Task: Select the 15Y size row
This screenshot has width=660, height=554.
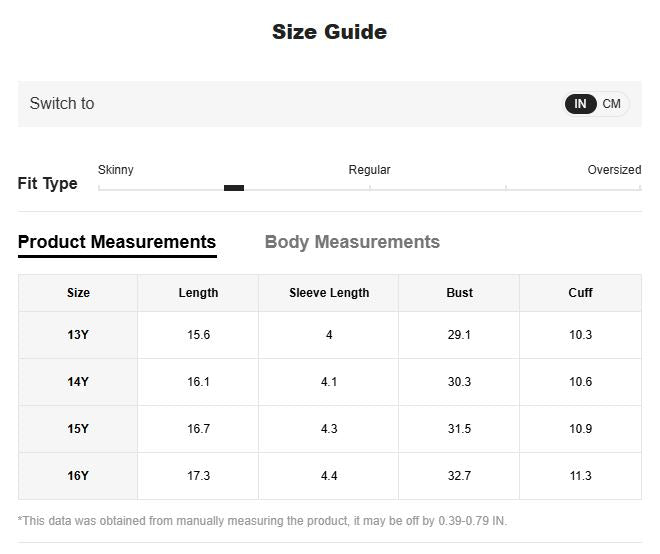Action: [x=330, y=429]
